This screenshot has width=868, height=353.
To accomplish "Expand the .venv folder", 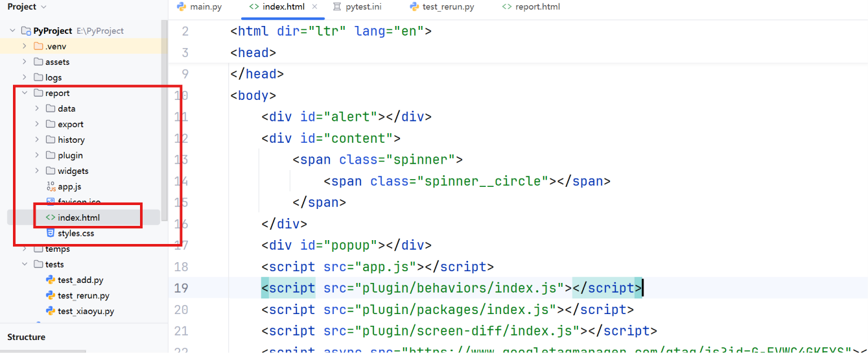I will point(24,46).
